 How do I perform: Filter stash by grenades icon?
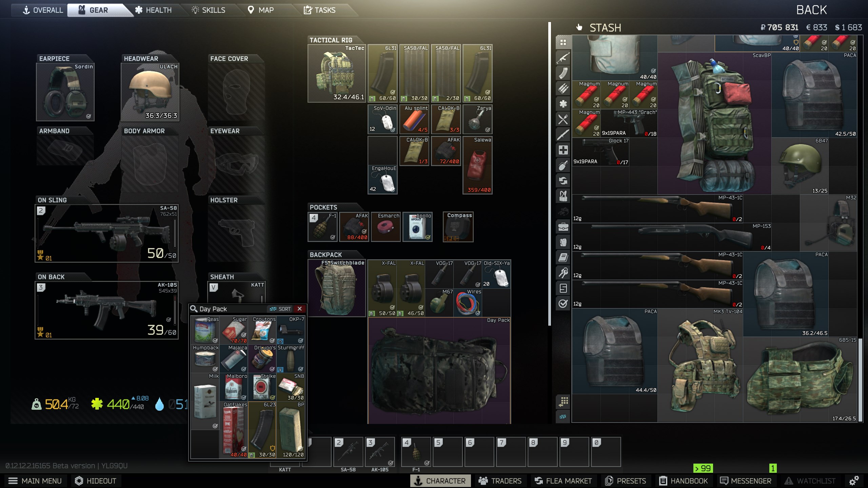563,165
